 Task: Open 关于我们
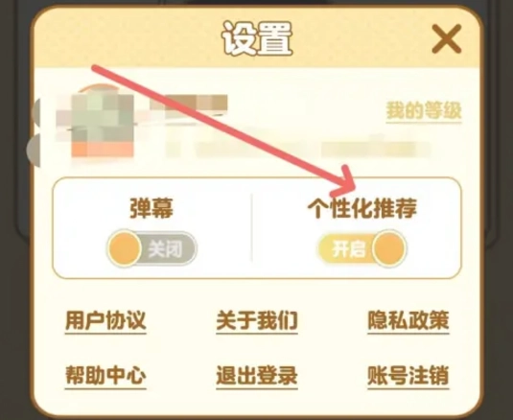(257, 320)
